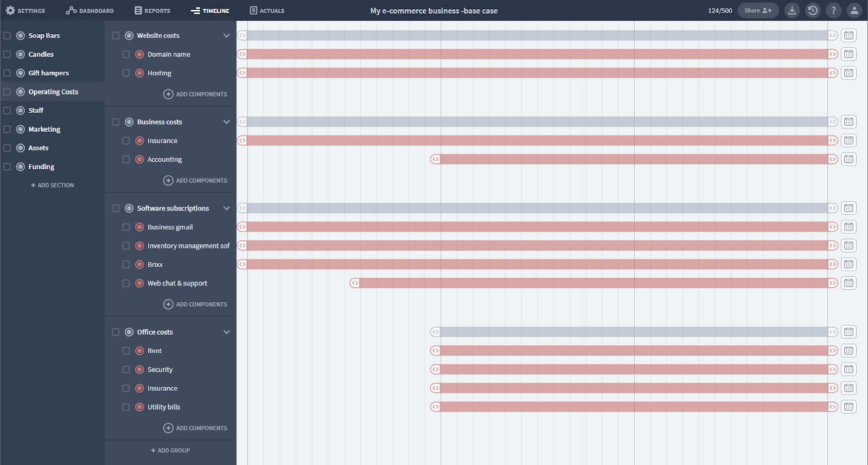Switch to the Reports tab
Viewport: 868px width, 465px height.
(x=152, y=10)
